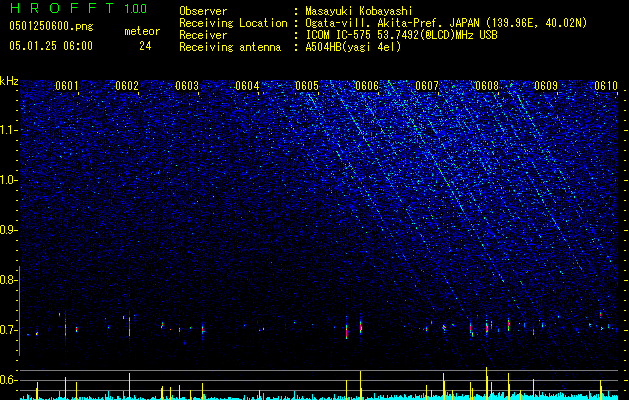The width and height of the screenshot is (629, 400).
Task: Click the meteor count value 24
Action: coord(145,46)
